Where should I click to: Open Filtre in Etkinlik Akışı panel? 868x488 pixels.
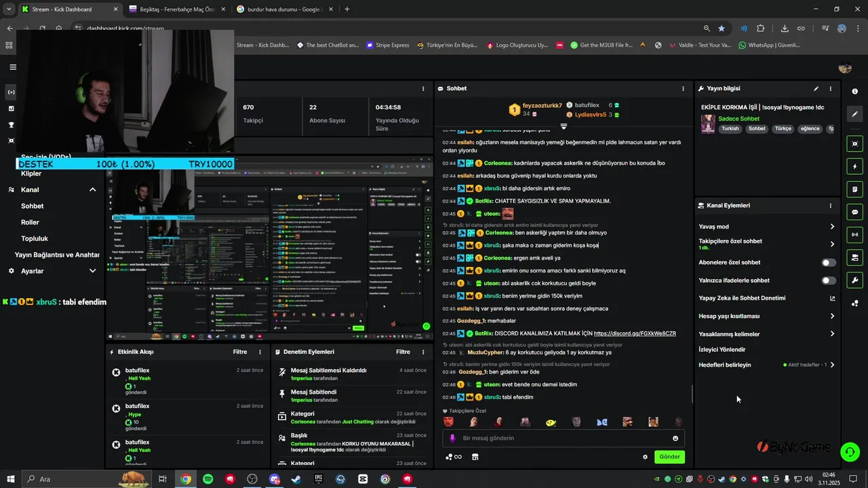tap(240, 352)
